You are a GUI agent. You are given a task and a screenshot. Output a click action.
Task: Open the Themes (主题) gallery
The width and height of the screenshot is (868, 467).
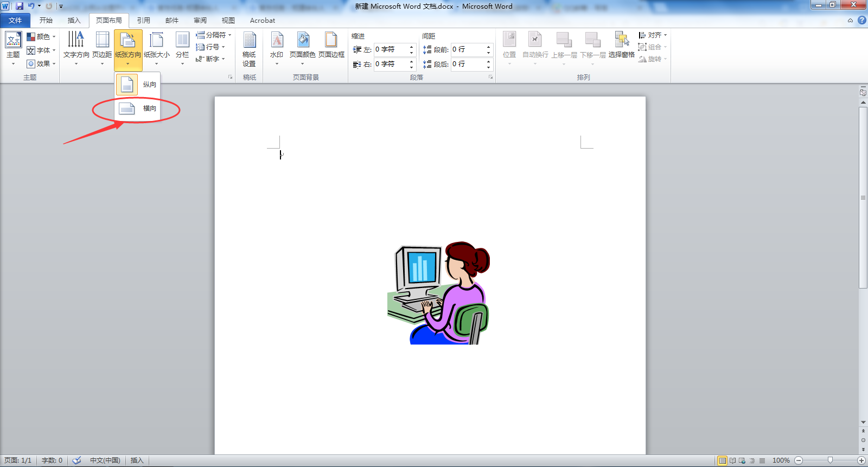coord(13,49)
